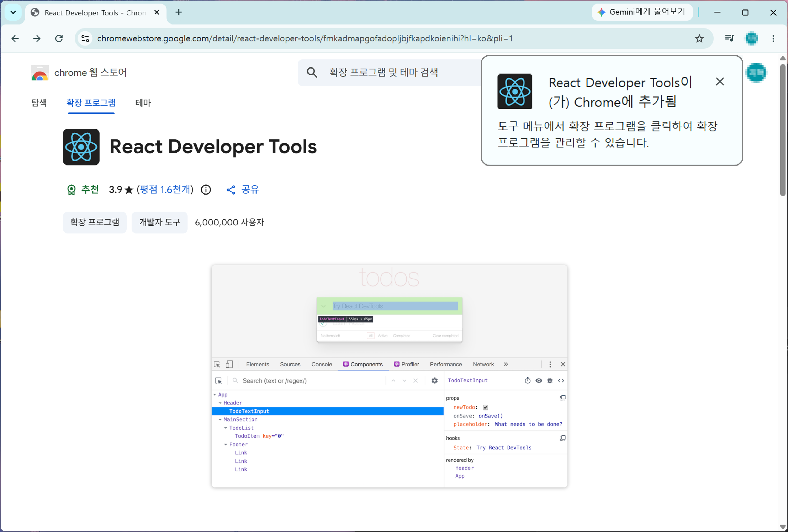Open the React DevTools screenshot preview
788x532 pixels.
[389, 376]
